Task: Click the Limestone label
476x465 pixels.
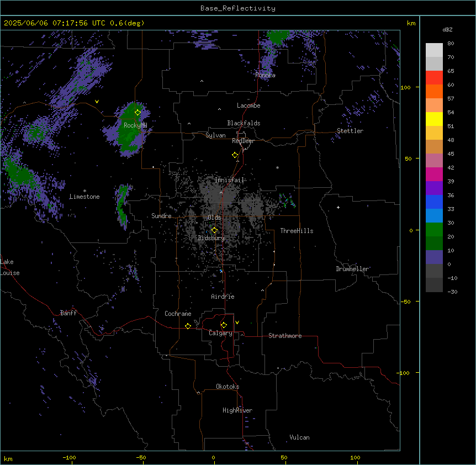Action: click(84, 197)
